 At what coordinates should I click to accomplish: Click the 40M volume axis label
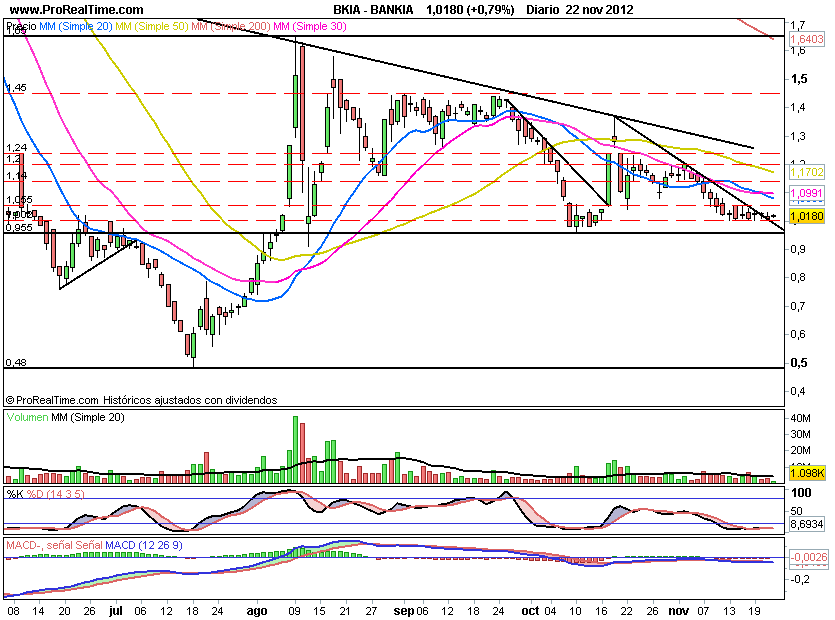tap(800, 418)
